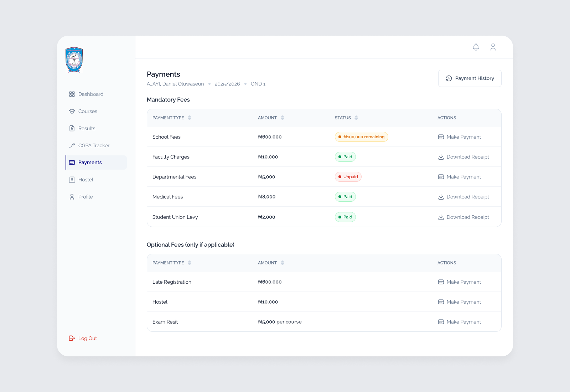Click the Courses graduation cap icon
The image size is (570, 392).
click(x=72, y=111)
